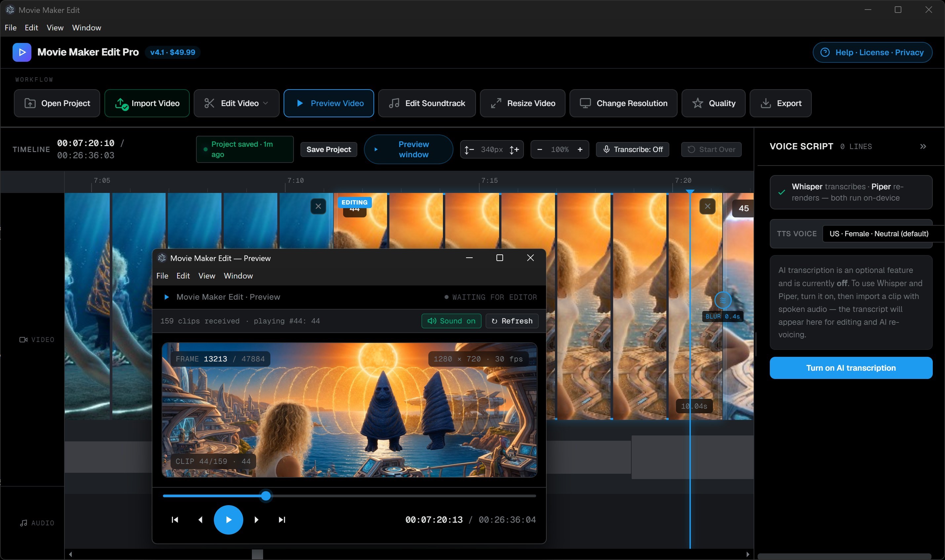Click the v4.1 · $49.99 version badge
This screenshot has height=560, width=945.
(173, 53)
